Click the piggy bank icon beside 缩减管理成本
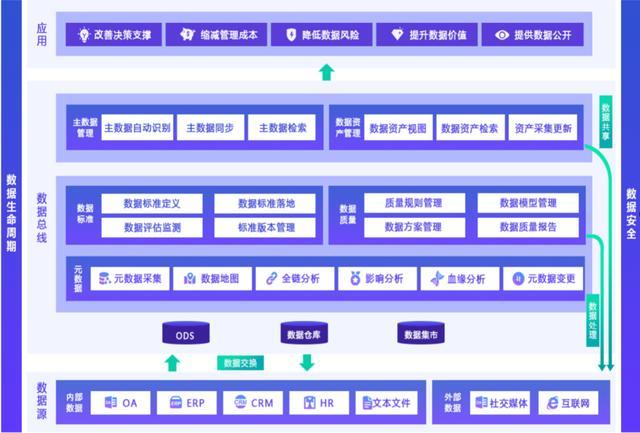The height and width of the screenshot is (433, 640). coord(187,35)
